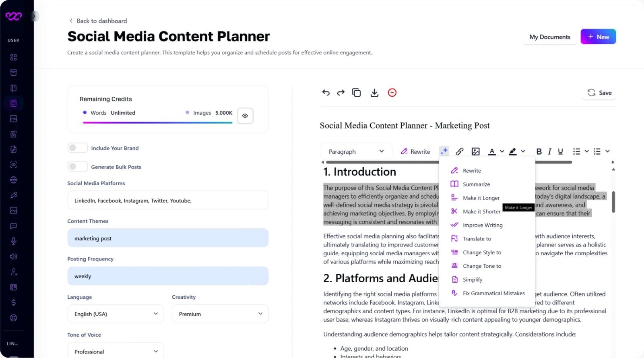Open Tone of Voice dropdown Professional
This screenshot has width=644, height=358.
pyautogui.click(x=116, y=351)
